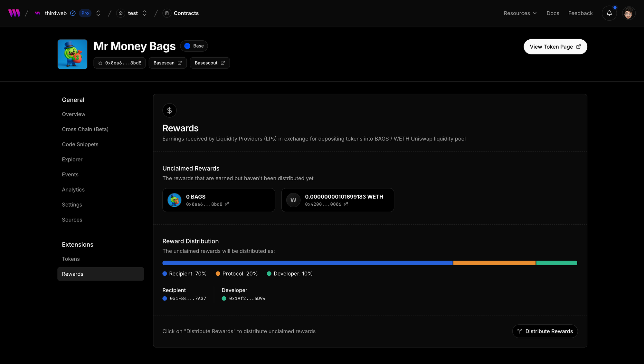Expand the test project switcher
The height and width of the screenshot is (364, 644).
[145, 13]
